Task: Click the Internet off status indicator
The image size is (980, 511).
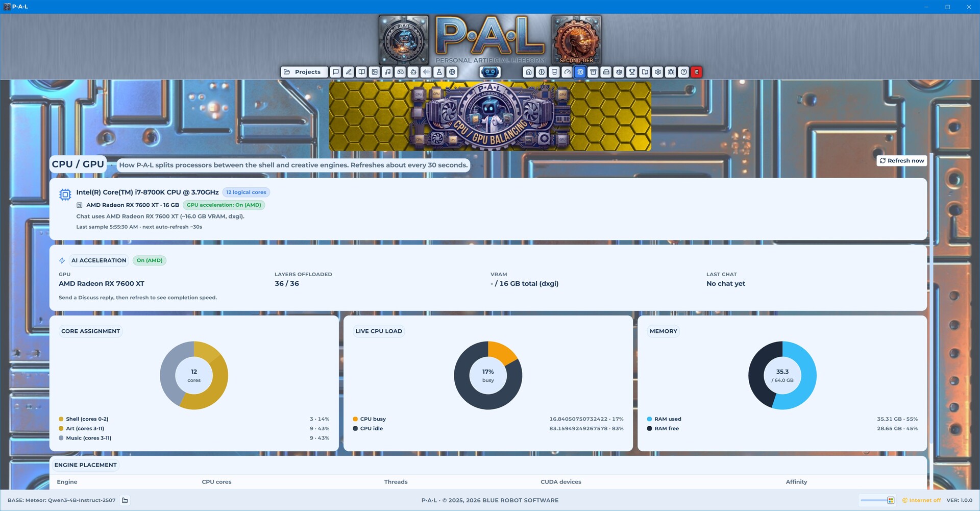Action: pyautogui.click(x=921, y=500)
